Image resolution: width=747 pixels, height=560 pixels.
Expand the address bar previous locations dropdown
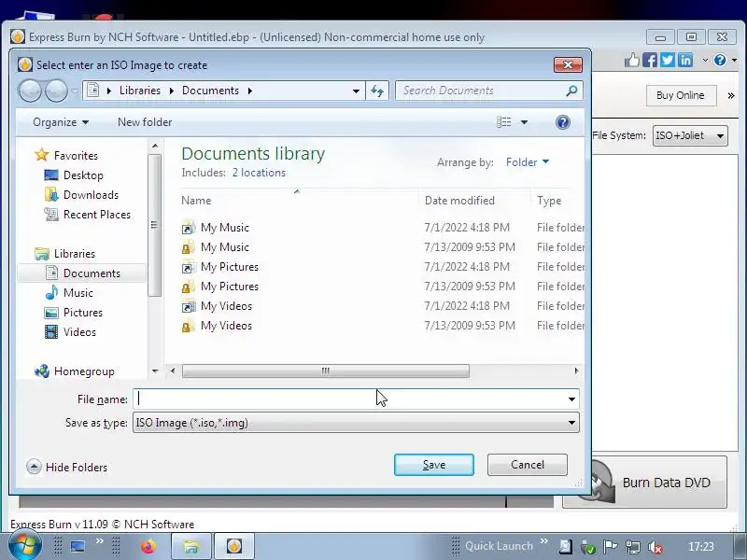coord(356,91)
